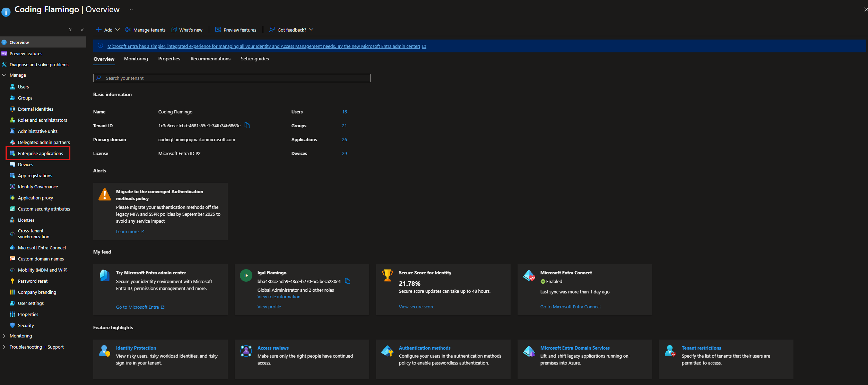868x385 pixels.
Task: Click the Applications count 26
Action: [x=344, y=139]
